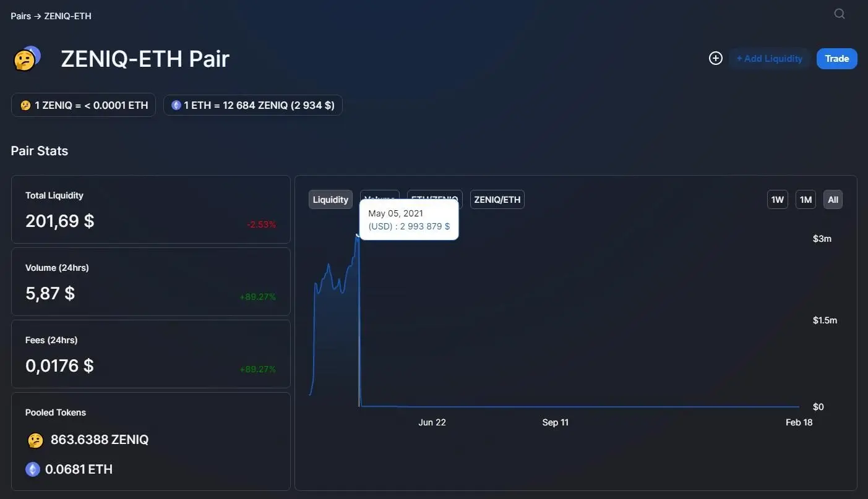Select the All time range for the chart

[x=832, y=199]
